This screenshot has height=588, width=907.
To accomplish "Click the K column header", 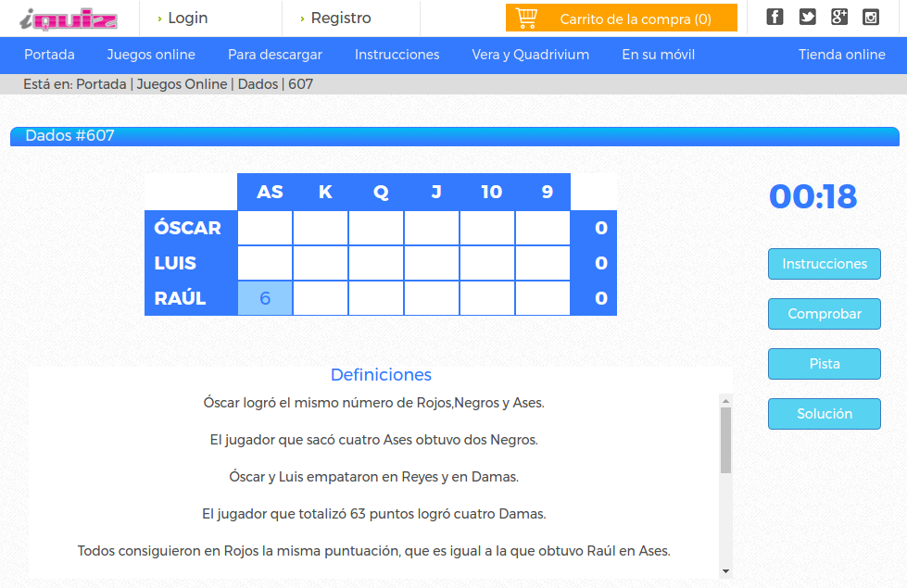I will coord(325,192).
